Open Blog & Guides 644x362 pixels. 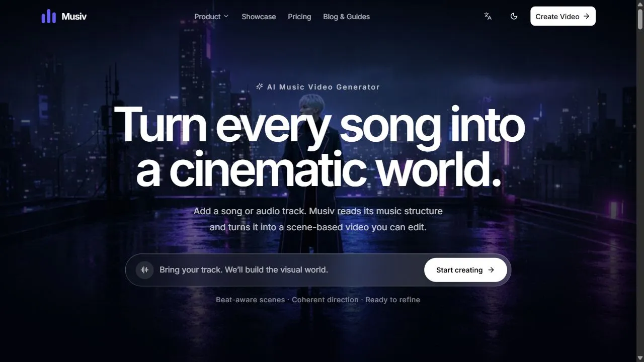346,17
